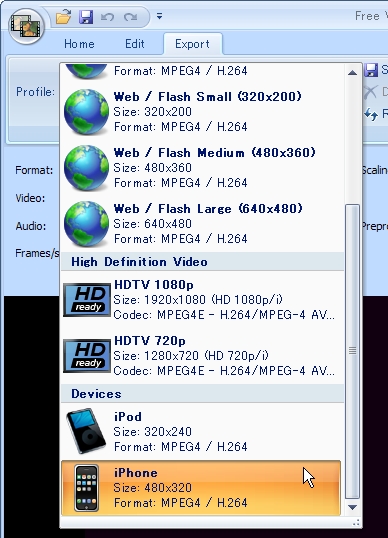Open file using the folder icon
The height and width of the screenshot is (538, 388).
tap(63, 16)
